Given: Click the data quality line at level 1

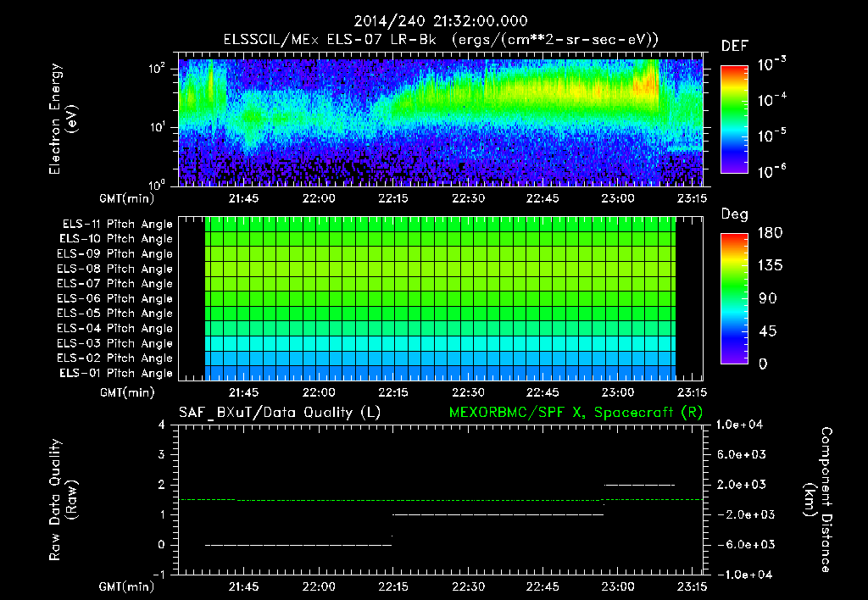Looking at the screenshot, I should coord(498,514).
